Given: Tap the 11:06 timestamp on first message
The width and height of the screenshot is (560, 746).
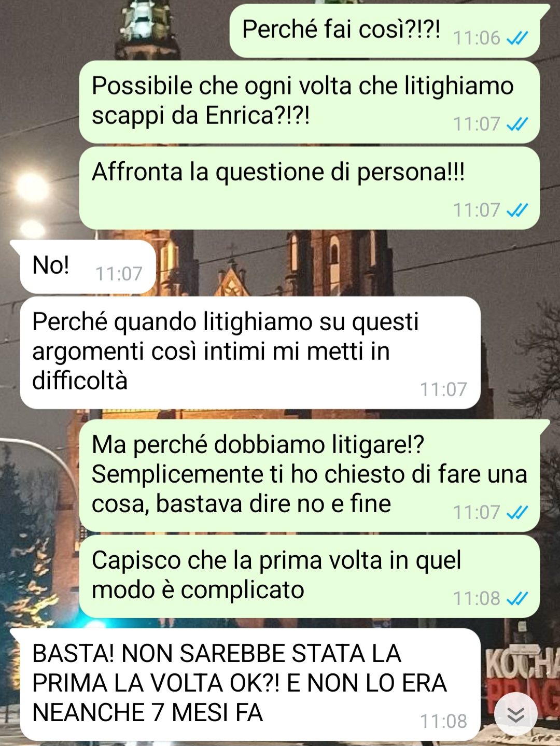Looking at the screenshot, I should (477, 38).
